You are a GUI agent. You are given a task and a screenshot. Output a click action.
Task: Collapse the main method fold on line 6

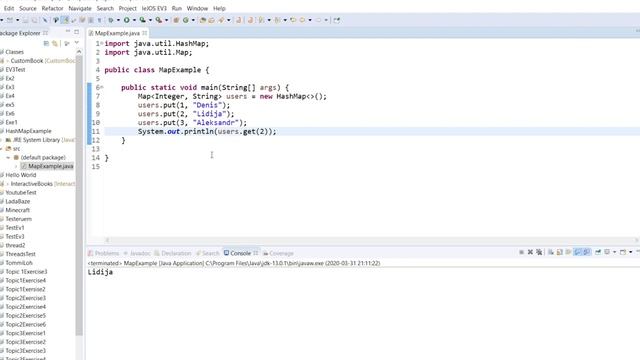click(102, 87)
